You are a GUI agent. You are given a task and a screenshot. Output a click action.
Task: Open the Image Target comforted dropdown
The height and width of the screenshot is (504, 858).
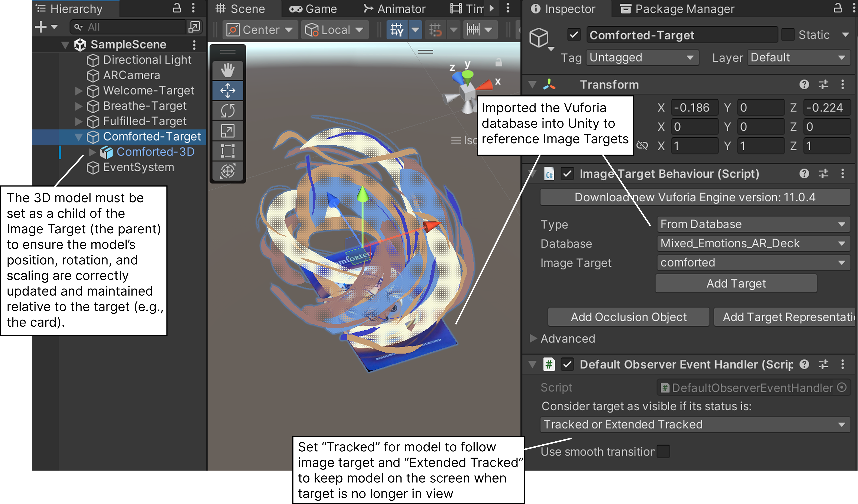pos(754,263)
